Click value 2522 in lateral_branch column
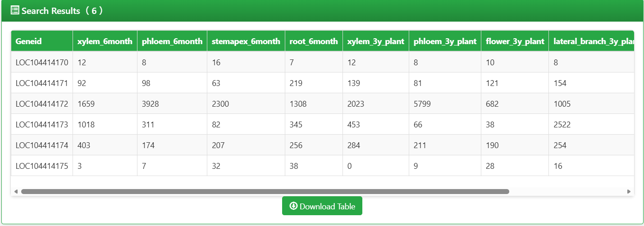 [x=562, y=125]
